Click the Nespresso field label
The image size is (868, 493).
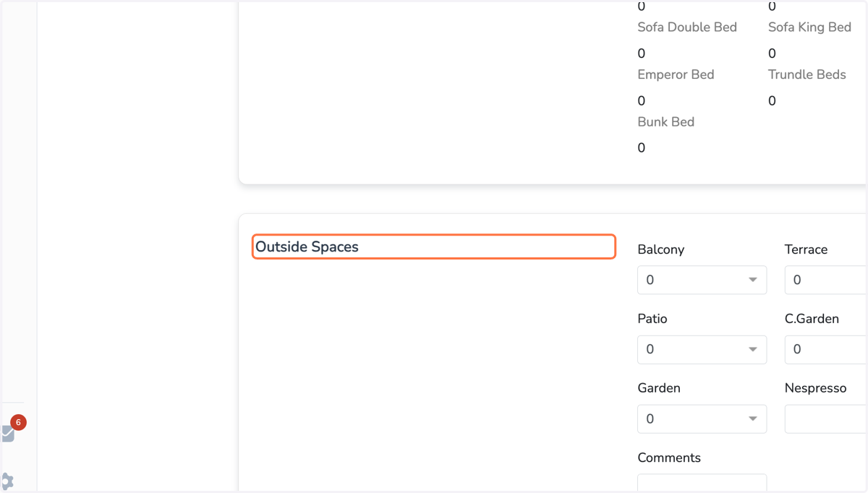[815, 388]
